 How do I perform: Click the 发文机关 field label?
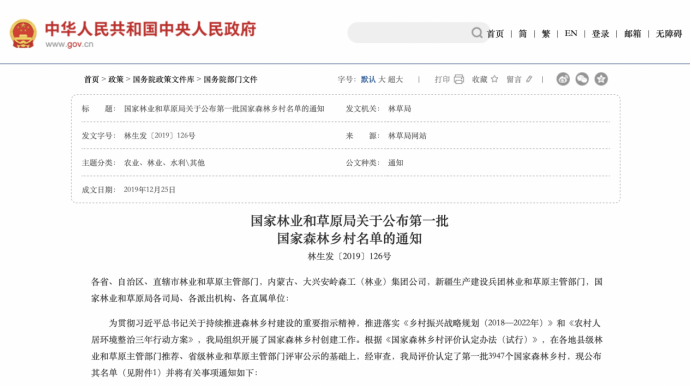point(363,109)
